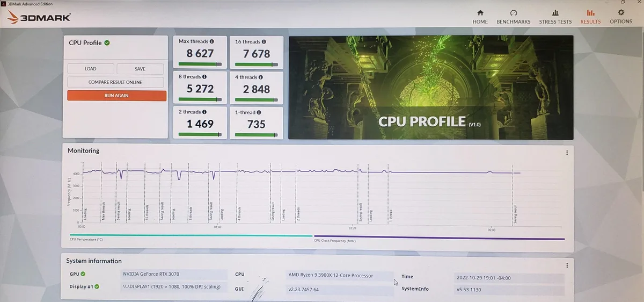The image size is (644, 302).
Task: Toggle the CPU Clock Frequency legend line
Action: (x=439, y=239)
